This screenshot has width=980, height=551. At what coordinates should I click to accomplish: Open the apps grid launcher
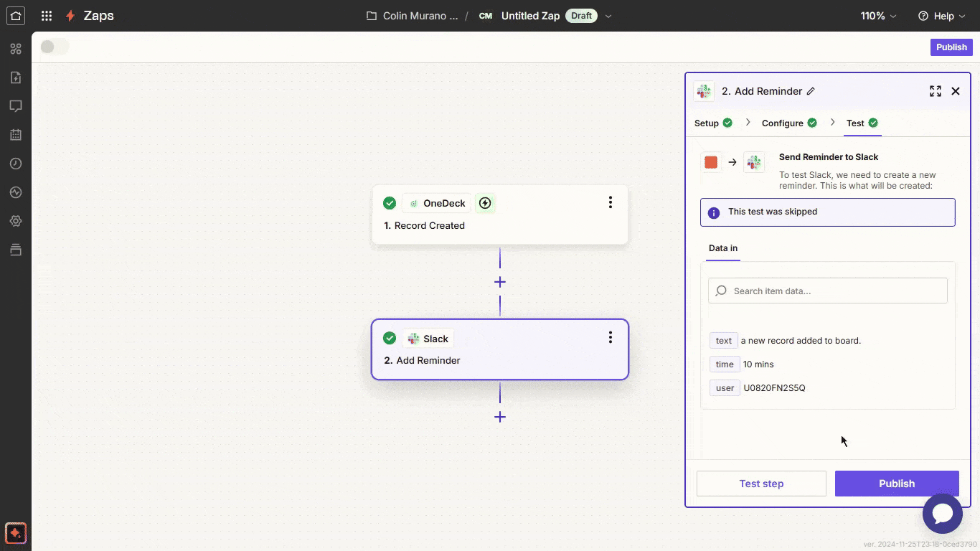(x=47, y=16)
